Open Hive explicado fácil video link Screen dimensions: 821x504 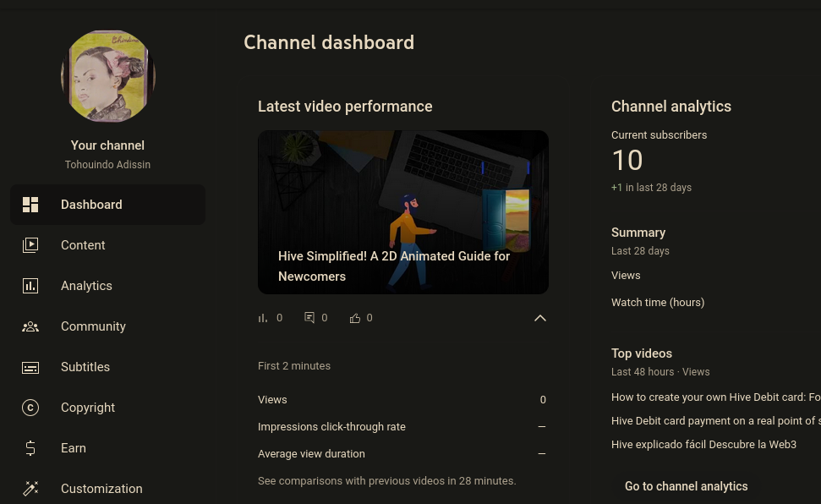(703, 444)
